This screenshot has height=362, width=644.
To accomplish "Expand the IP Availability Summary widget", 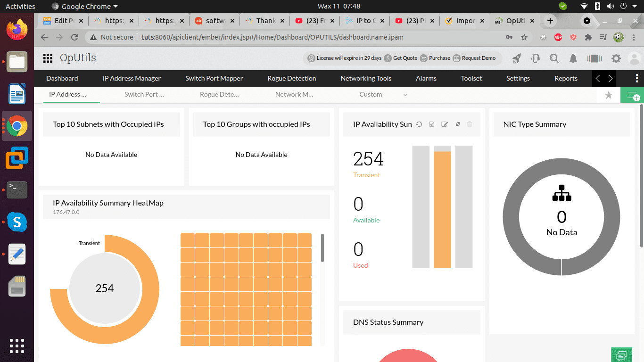I will (x=457, y=124).
